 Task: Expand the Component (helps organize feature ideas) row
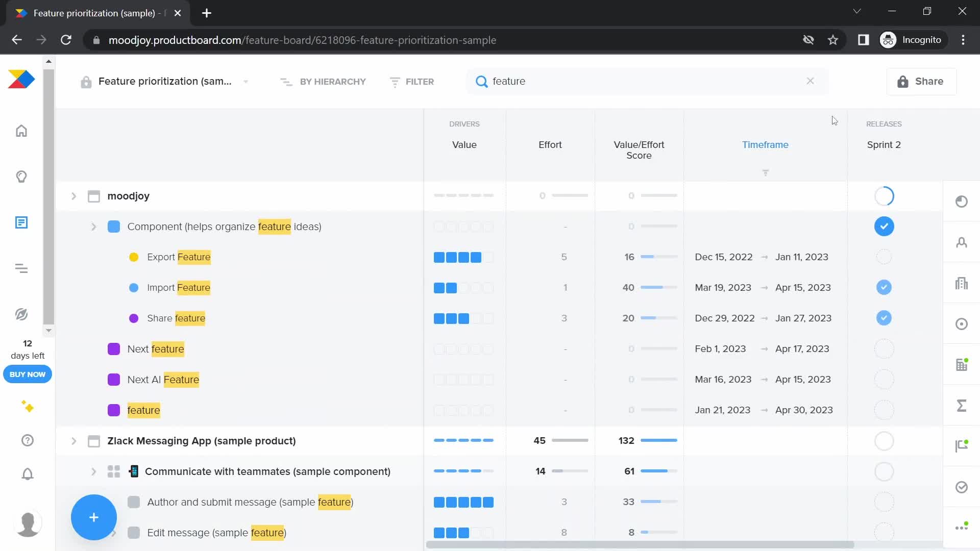pyautogui.click(x=93, y=227)
